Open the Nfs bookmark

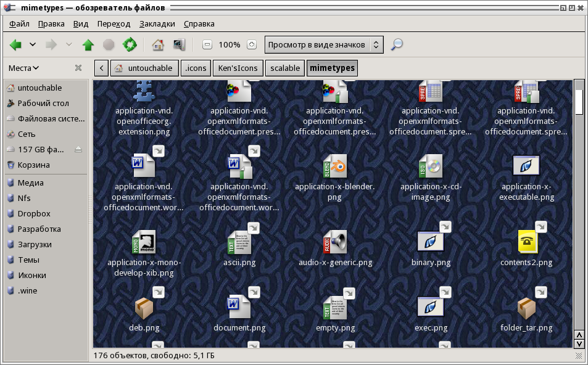point(46,199)
